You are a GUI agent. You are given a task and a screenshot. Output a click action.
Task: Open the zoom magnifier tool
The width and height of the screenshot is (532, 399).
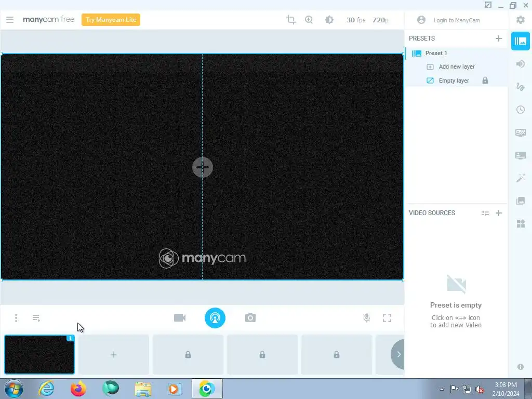click(x=309, y=20)
